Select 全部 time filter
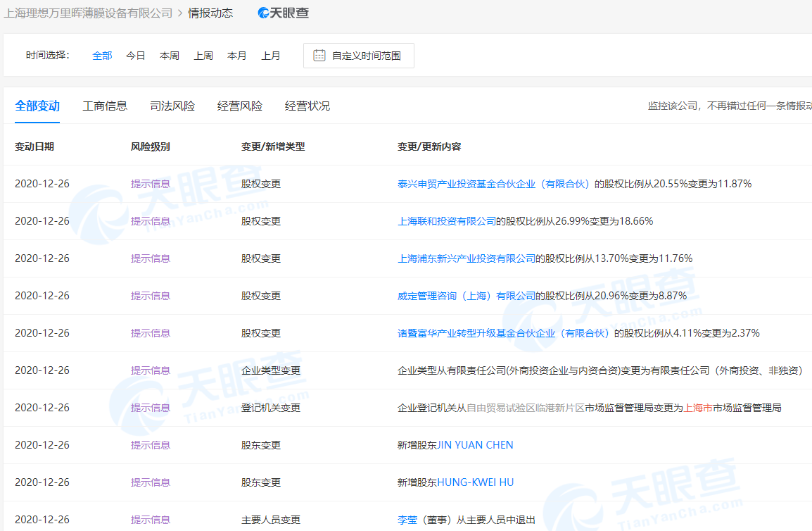The height and width of the screenshot is (531, 812). (102, 56)
